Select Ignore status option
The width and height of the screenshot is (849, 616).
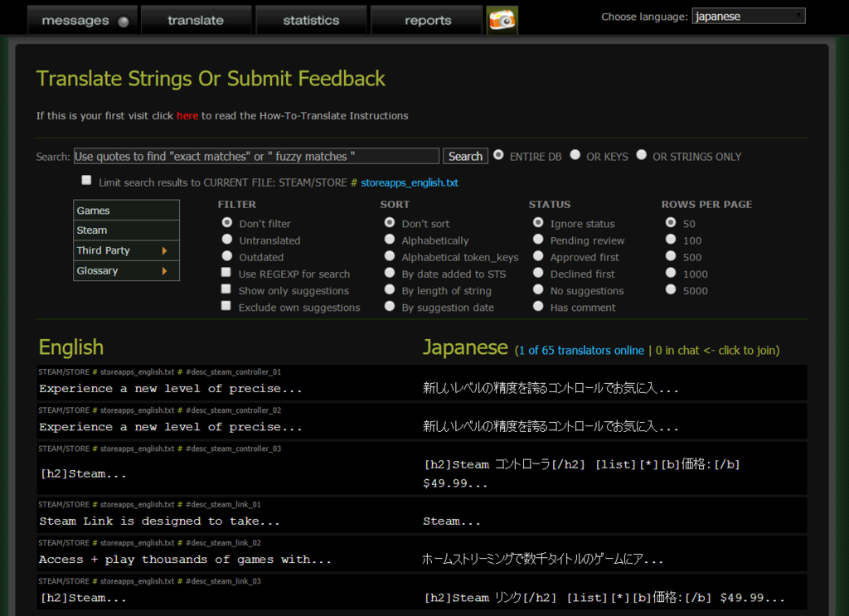tap(537, 222)
